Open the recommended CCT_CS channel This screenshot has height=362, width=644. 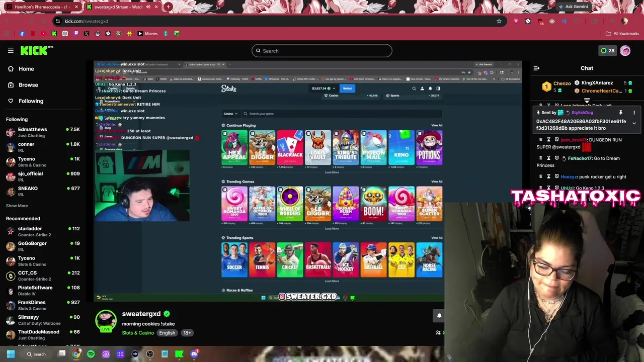[43, 276]
